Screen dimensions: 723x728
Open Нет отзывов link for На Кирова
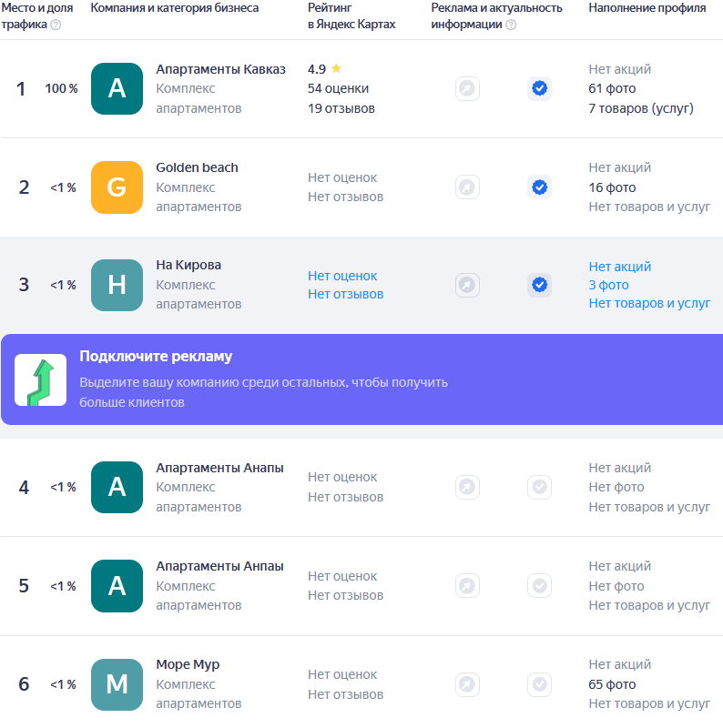346,294
